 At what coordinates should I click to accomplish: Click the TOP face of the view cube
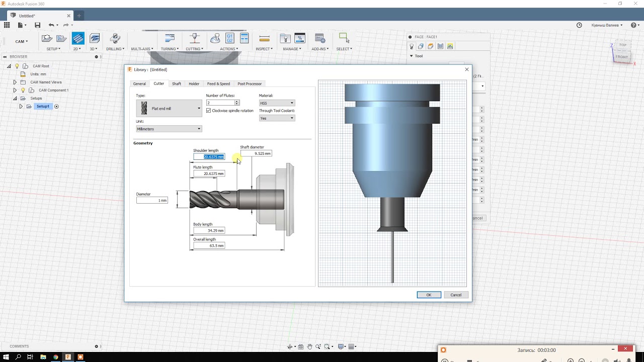pyautogui.click(x=623, y=45)
